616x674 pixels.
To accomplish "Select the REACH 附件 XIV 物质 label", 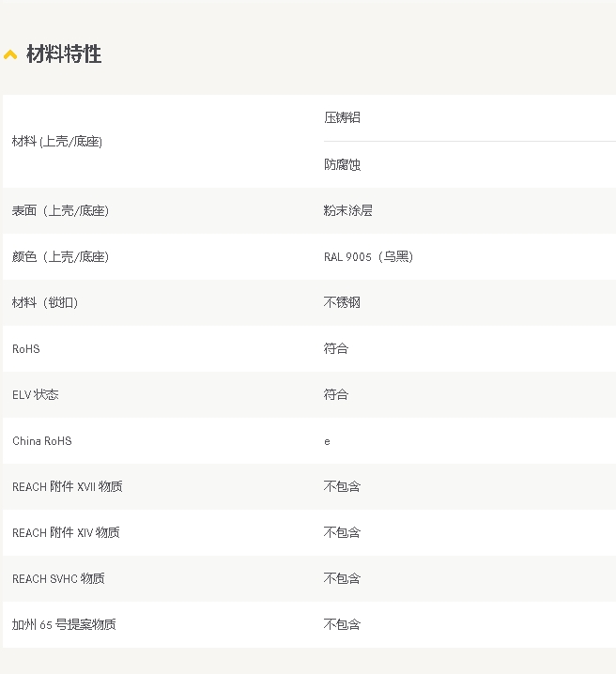I will point(66,532).
